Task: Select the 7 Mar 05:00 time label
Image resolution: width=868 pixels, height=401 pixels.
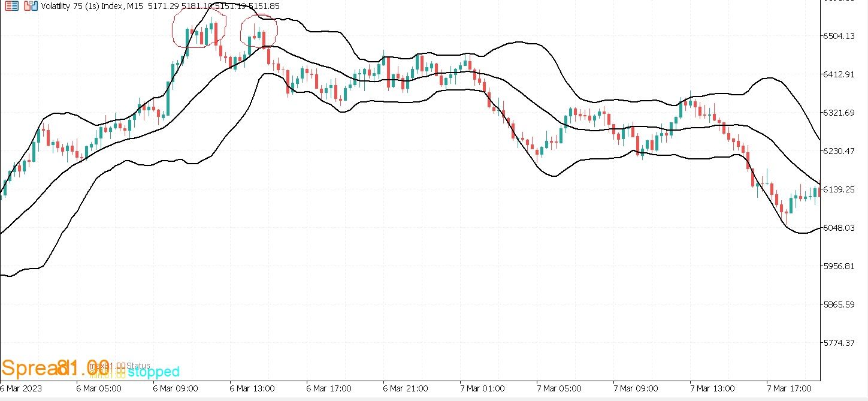Action: coord(559,388)
